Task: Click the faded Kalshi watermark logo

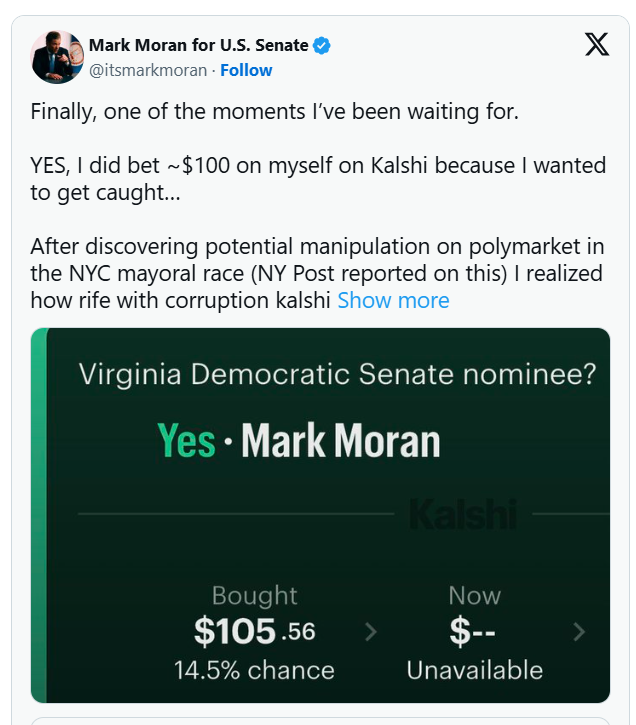Action: pyautogui.click(x=462, y=515)
